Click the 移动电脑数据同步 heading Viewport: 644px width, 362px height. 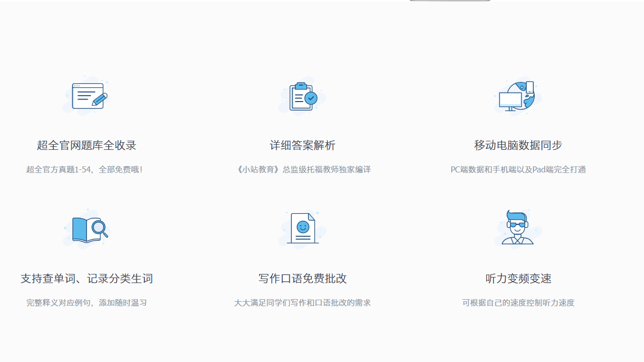pyautogui.click(x=518, y=145)
